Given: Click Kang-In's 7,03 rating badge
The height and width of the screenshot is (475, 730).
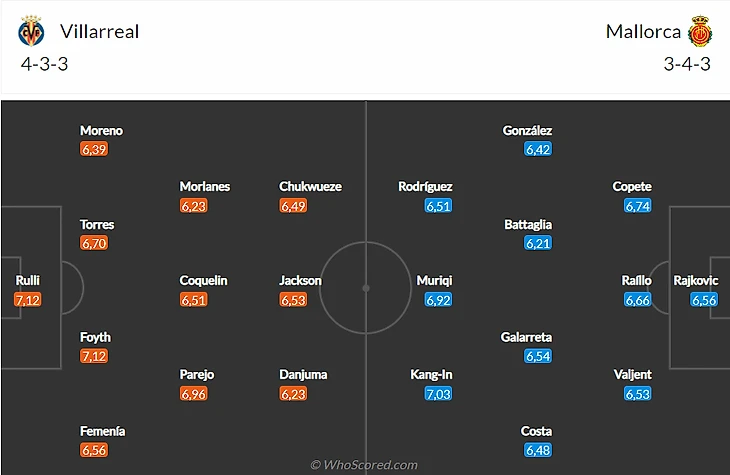Looking at the screenshot, I should tap(438, 394).
